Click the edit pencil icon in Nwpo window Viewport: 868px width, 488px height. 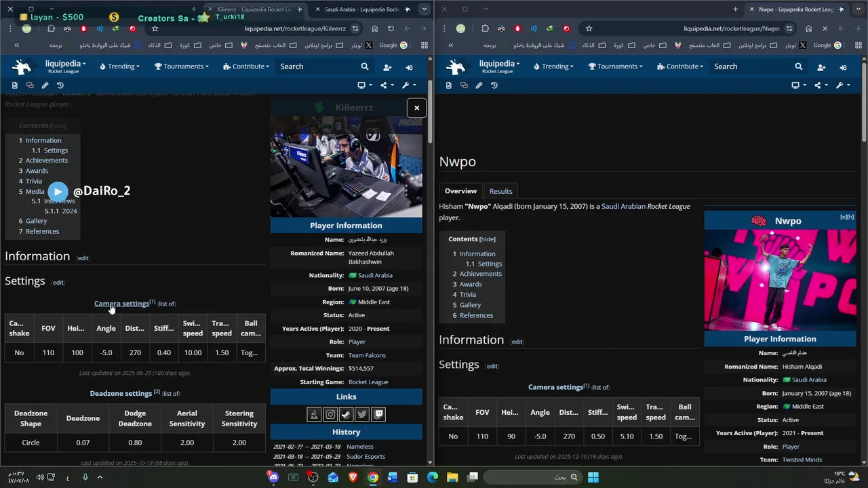[479, 85]
